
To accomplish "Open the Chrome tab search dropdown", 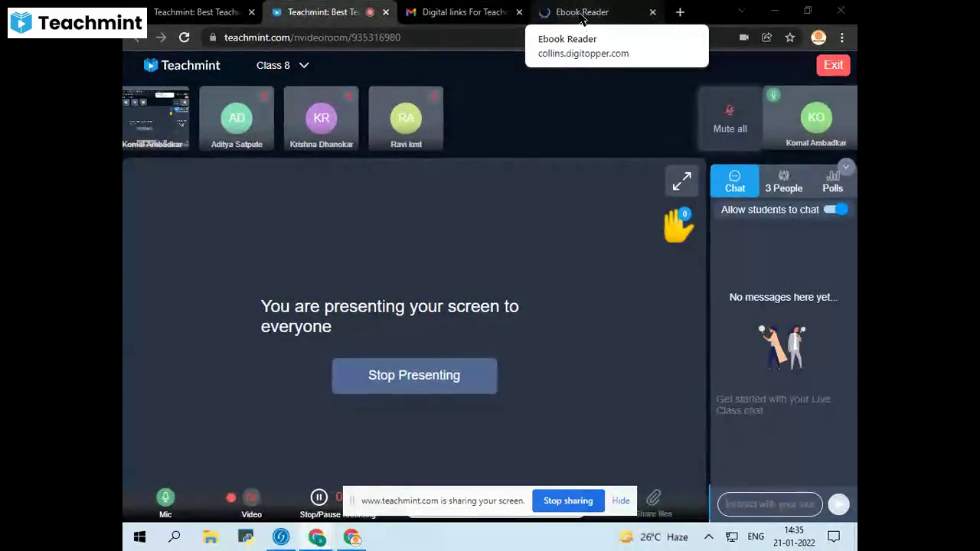I will coord(740,11).
